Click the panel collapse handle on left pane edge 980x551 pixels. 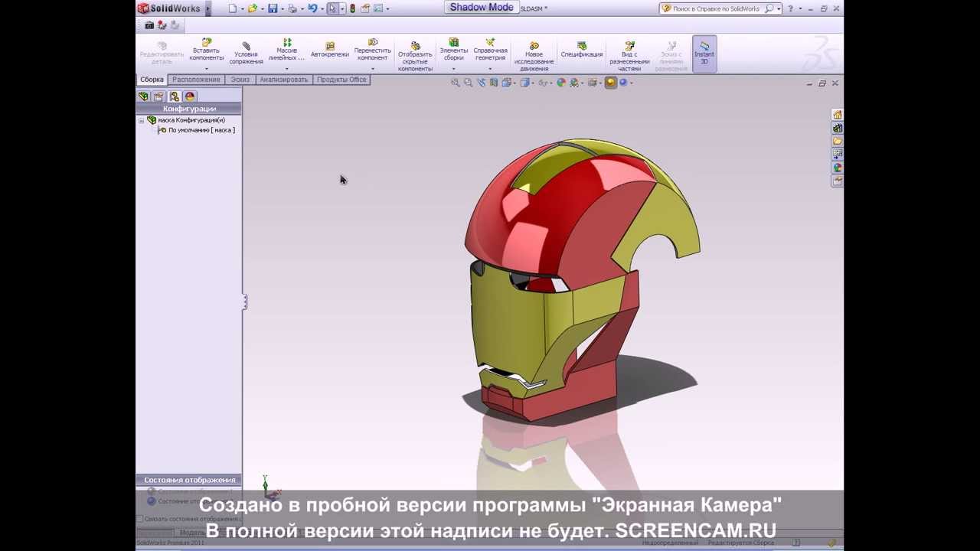point(244,302)
